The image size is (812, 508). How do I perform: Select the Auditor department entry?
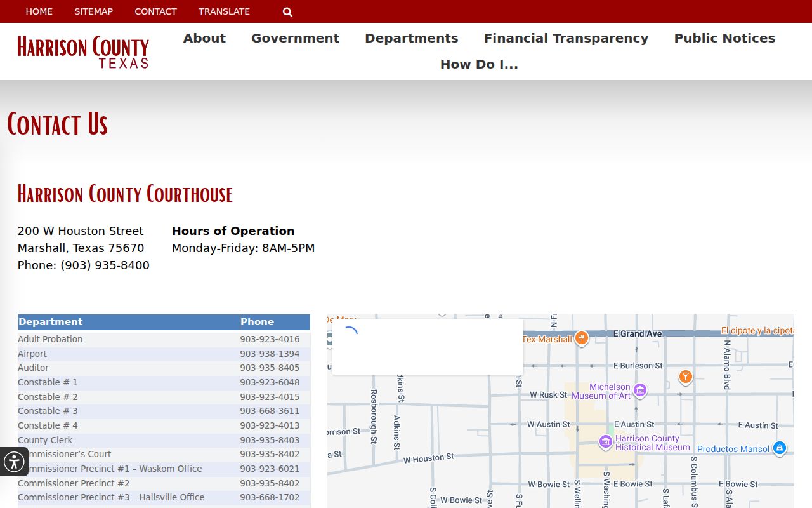click(33, 368)
